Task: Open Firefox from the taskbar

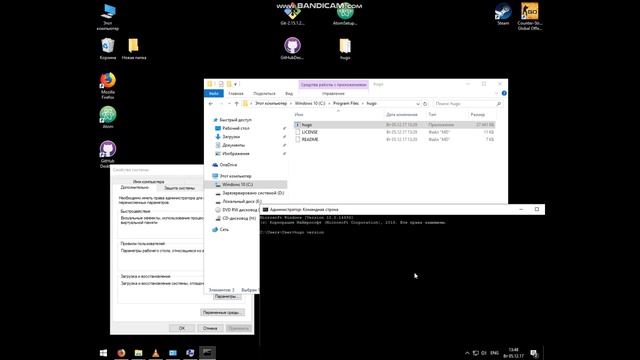Action: [121, 353]
